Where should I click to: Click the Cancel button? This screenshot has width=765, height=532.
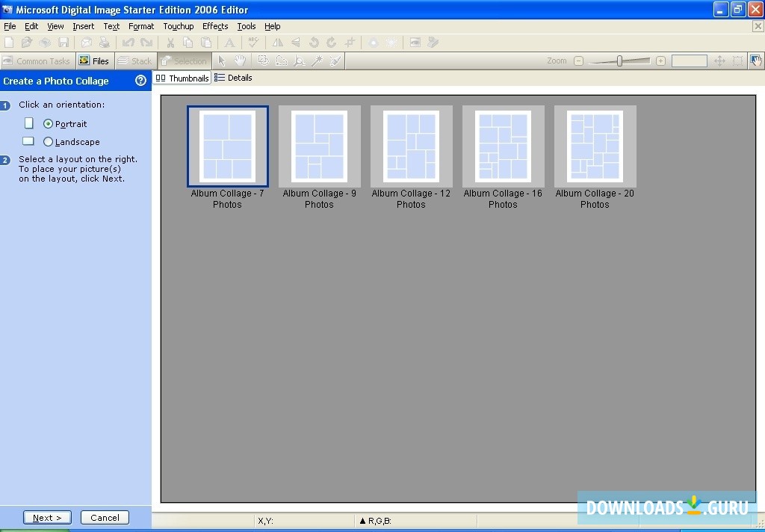tap(105, 518)
